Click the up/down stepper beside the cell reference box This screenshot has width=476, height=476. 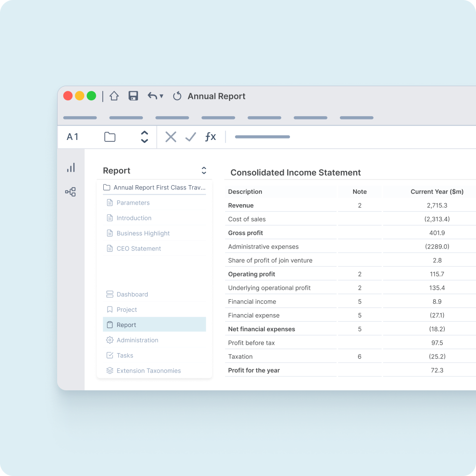click(x=144, y=137)
